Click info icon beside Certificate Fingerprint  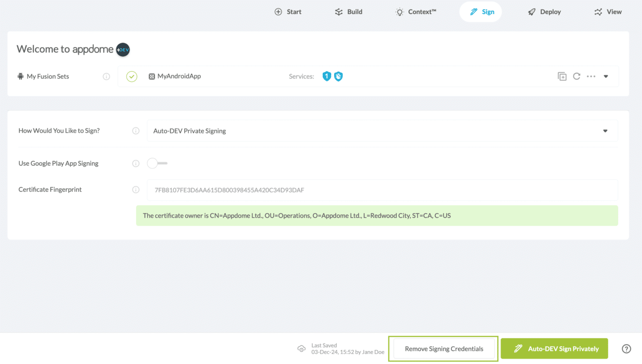[x=135, y=190]
